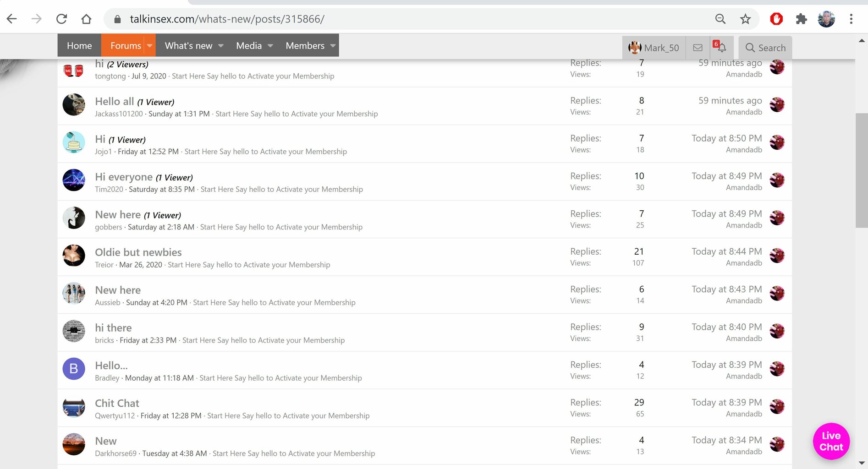
Task: Click the Search button in navigation bar
Action: tap(765, 48)
